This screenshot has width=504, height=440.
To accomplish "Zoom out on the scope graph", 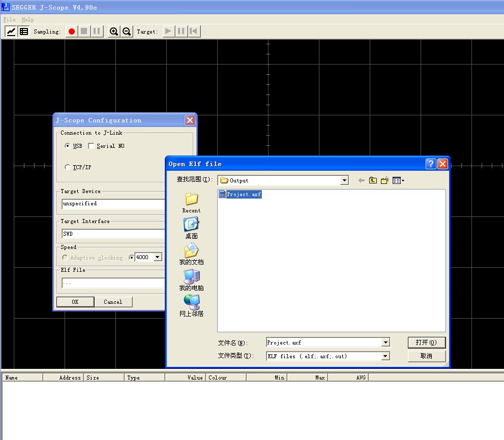I will tap(127, 32).
